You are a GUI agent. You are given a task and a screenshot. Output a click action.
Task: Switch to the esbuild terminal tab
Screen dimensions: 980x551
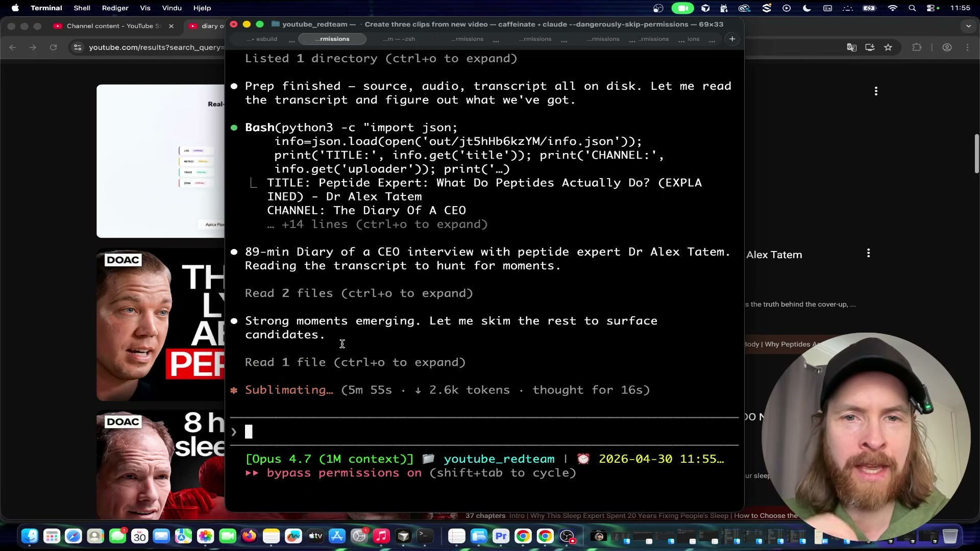(262, 39)
